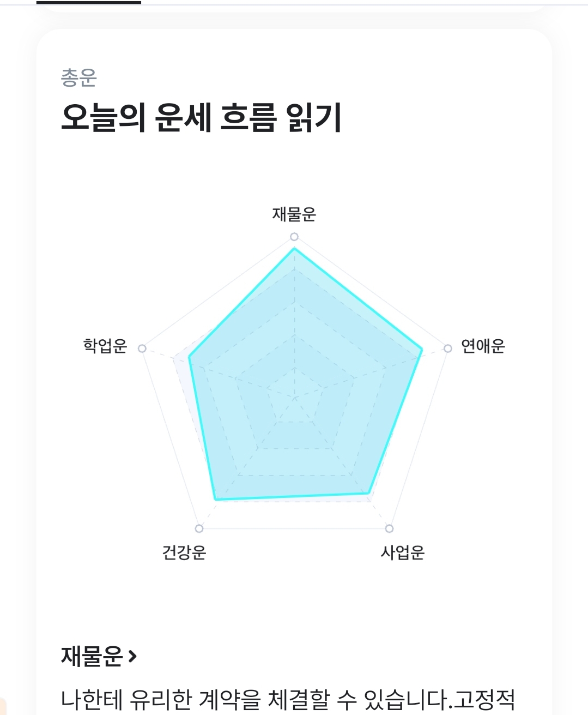Click the cyan data point on 연애운 axis
This screenshot has height=715, width=588.
[x=422, y=349]
